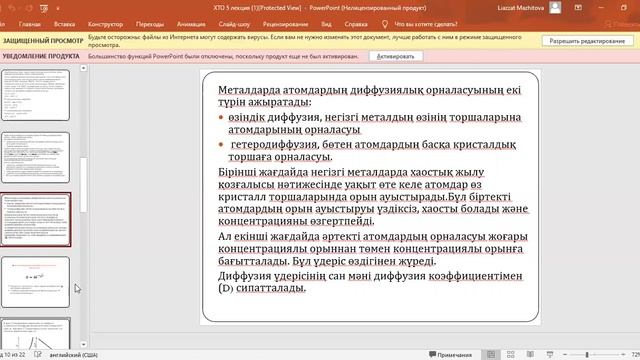Switch to the Переходы tab
Viewport: 640px width, 360px height.
click(150, 24)
